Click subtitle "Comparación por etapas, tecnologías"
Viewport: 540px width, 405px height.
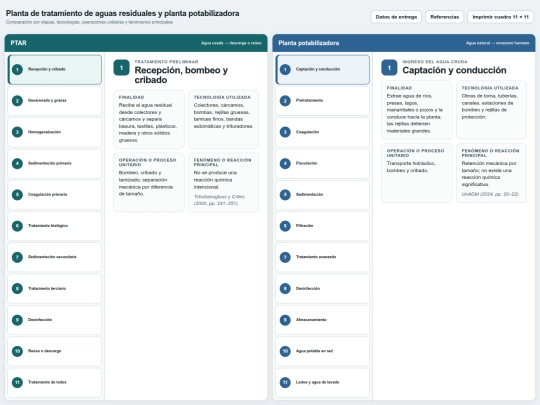(x=89, y=22)
